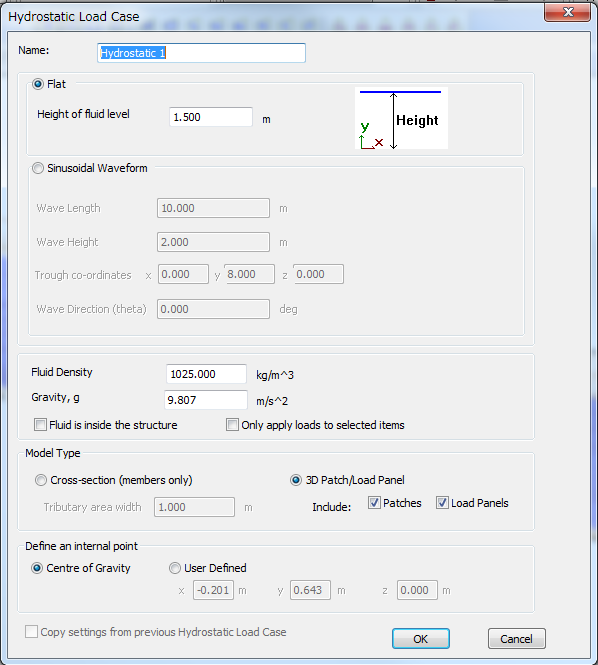Close the Hydrostatic Load Case dialog
Image resolution: width=598 pixels, height=665 pixels.
coord(567,12)
